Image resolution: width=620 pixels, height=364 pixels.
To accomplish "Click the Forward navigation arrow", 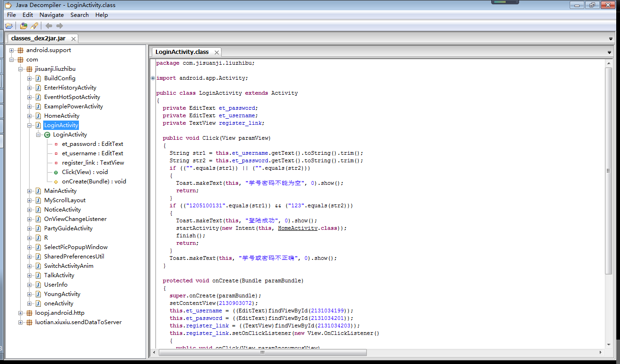I will pos(60,26).
